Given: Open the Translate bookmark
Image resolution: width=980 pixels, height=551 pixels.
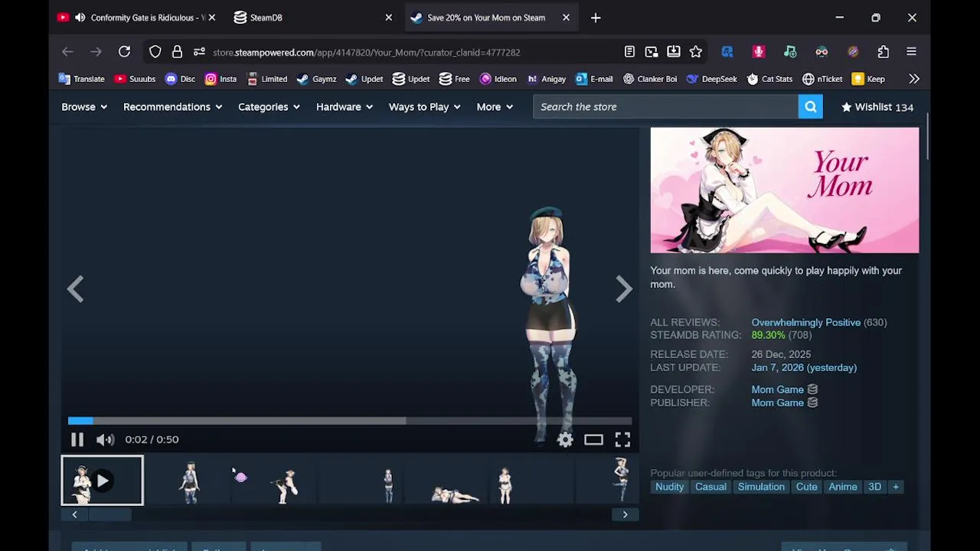Looking at the screenshot, I should coord(82,79).
